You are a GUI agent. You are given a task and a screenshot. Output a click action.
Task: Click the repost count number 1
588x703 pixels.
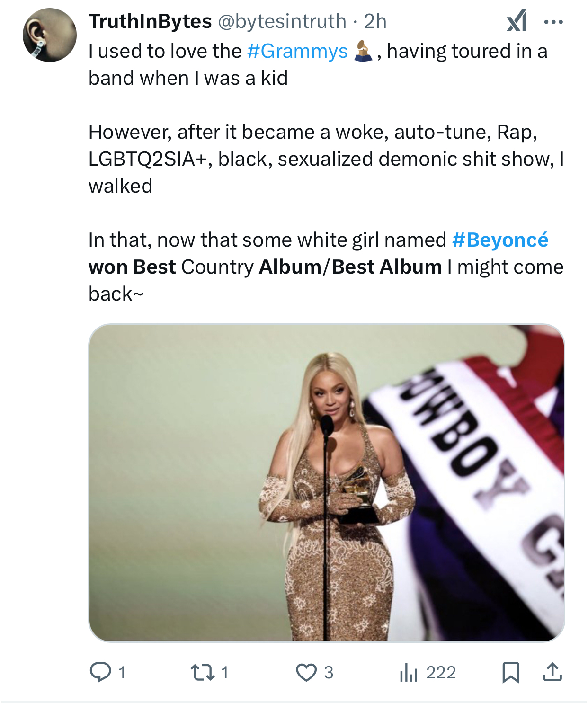tap(224, 672)
